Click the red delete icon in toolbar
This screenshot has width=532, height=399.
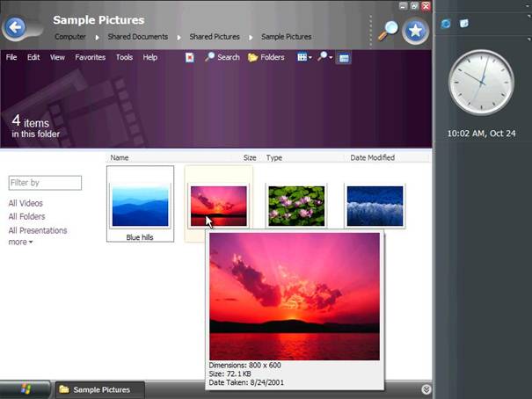pos(190,57)
